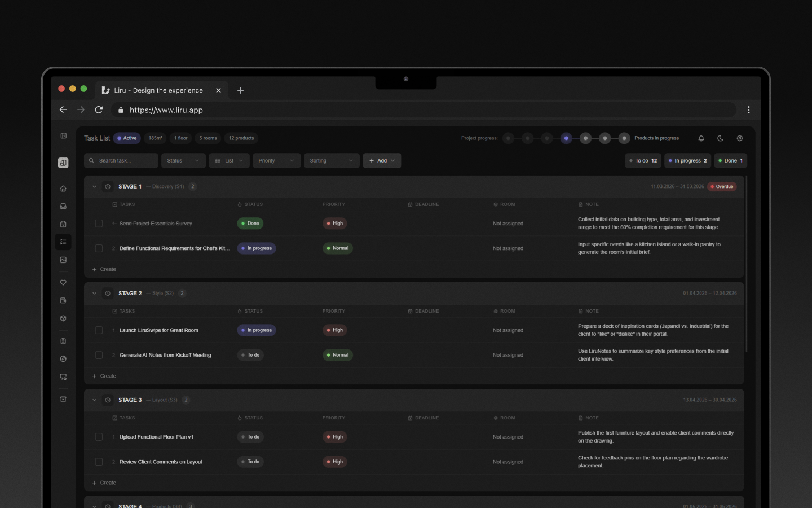Click the notifications bell icon
Viewport: 812px width, 508px height.
(701, 138)
